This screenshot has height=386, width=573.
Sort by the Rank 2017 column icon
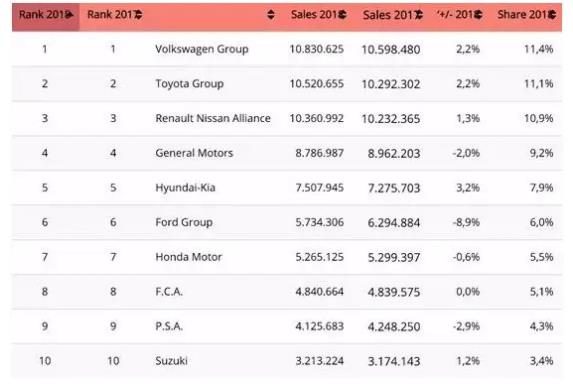point(138,15)
